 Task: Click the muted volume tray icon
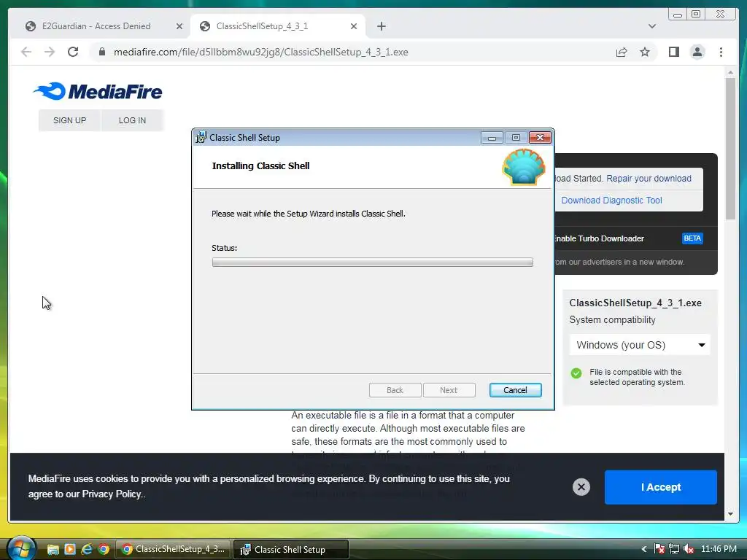[x=688, y=549]
